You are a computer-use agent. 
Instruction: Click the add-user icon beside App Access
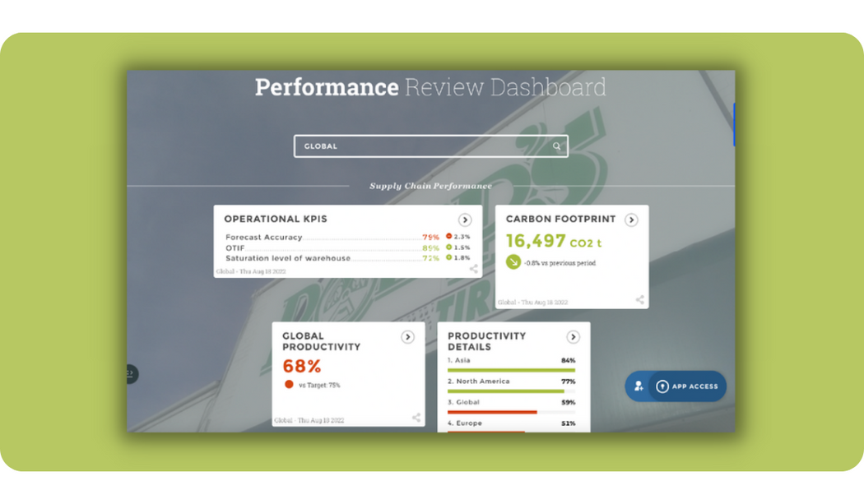639,386
